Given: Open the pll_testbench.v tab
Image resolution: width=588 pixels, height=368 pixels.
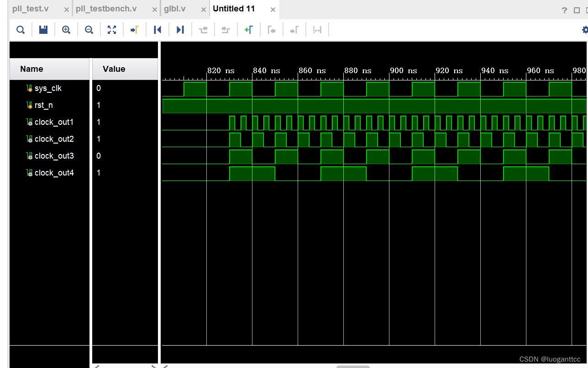Looking at the screenshot, I should coord(106,8).
